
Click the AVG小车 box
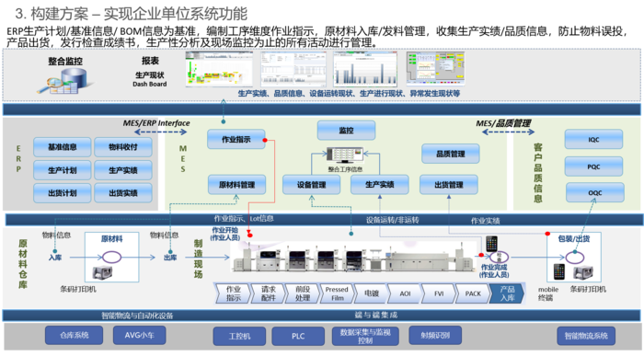pos(140,335)
